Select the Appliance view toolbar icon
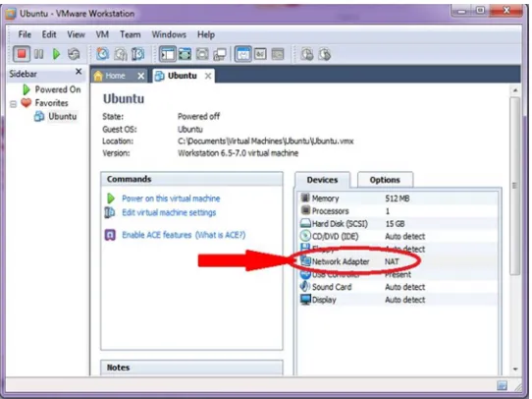Screen dimensions: 532x399 tap(260, 54)
